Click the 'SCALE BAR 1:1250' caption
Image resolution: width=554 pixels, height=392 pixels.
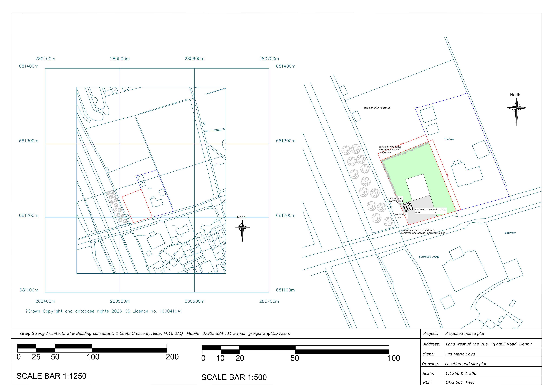(x=51, y=376)
